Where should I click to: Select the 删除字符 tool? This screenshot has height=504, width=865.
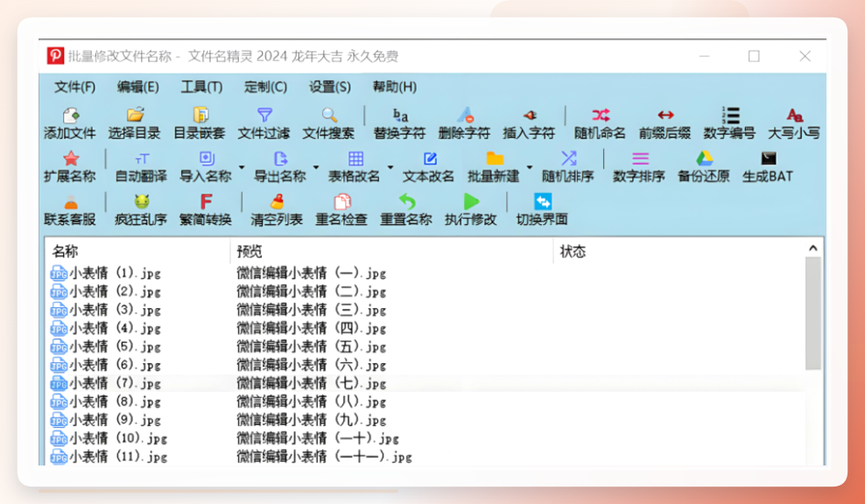(x=464, y=123)
